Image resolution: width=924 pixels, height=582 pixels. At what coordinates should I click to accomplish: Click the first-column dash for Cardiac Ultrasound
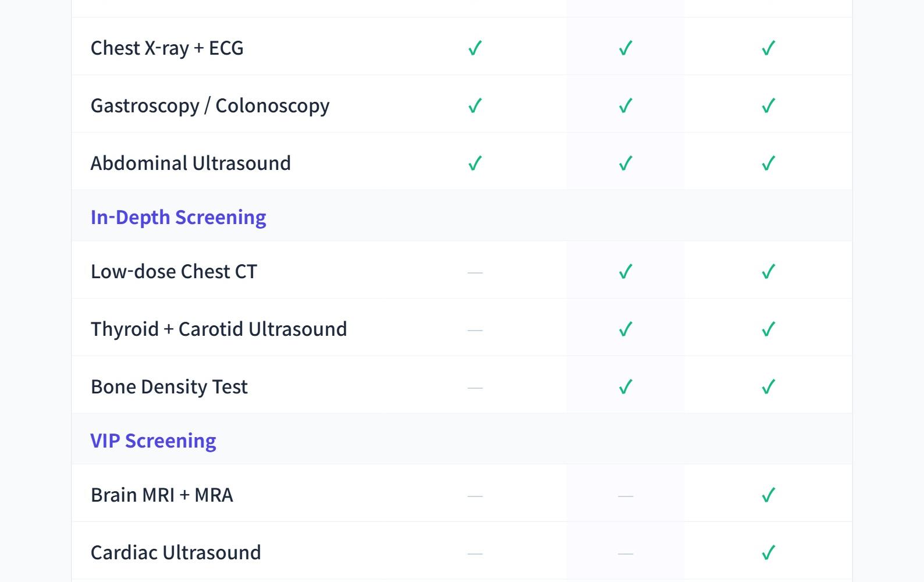tap(475, 553)
